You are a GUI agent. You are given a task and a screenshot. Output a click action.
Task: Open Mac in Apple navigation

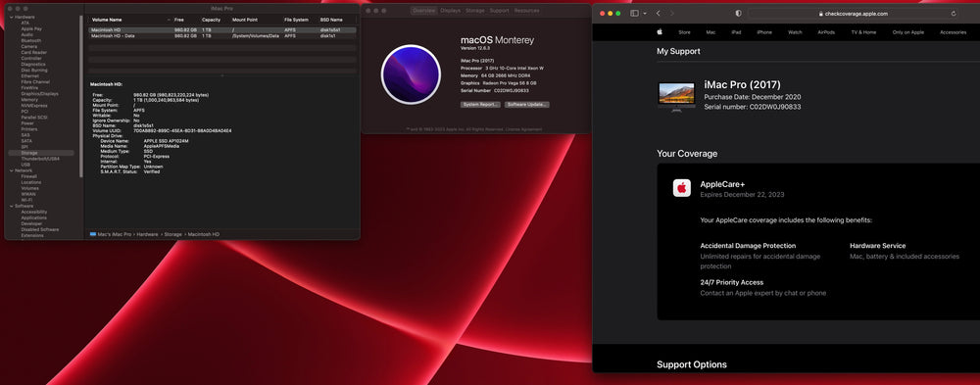(710, 32)
